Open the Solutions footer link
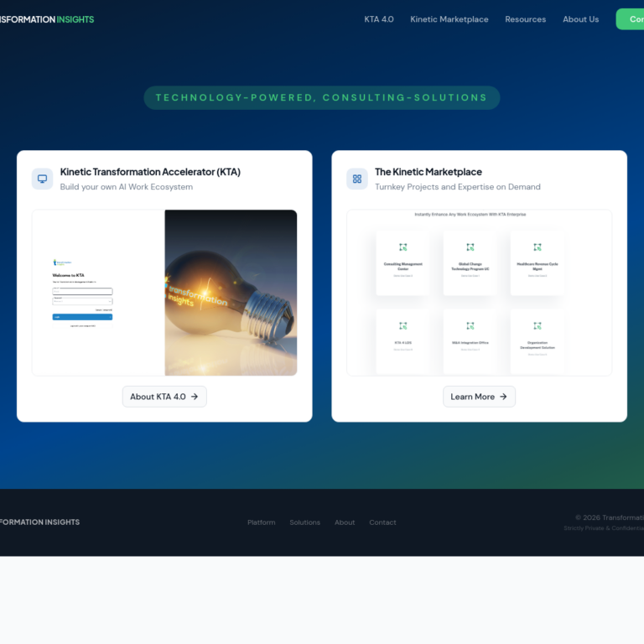Viewport: 644px width, 644px height. click(304, 522)
